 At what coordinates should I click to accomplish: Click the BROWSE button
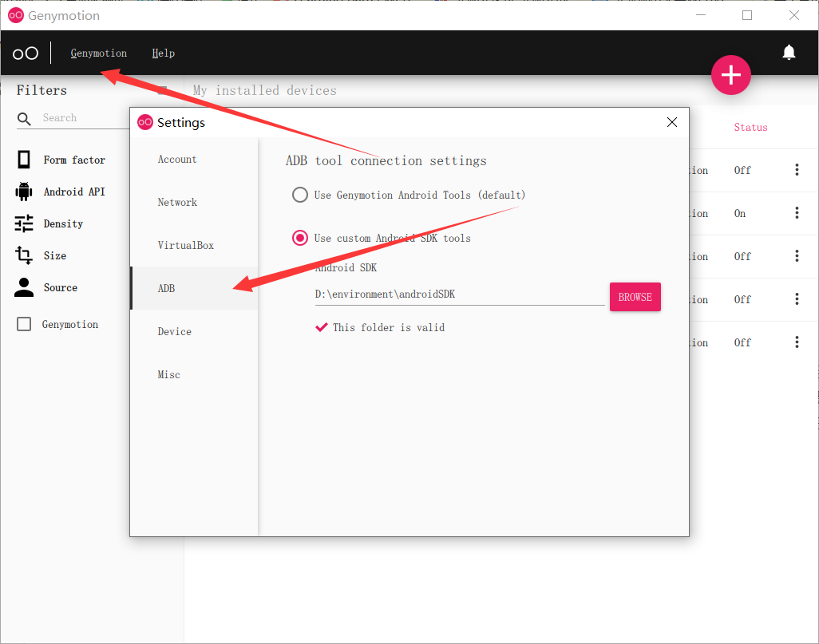[635, 297]
